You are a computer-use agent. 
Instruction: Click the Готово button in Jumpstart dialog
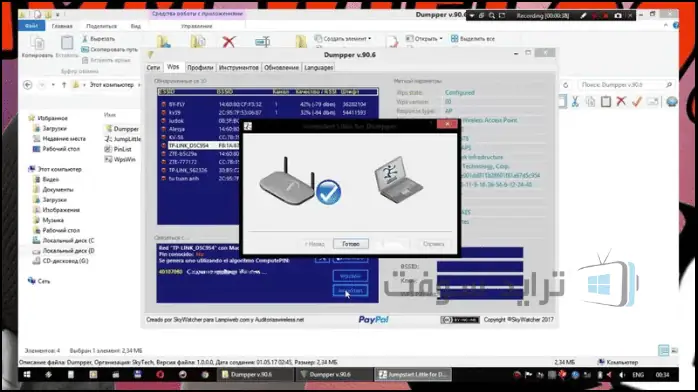click(351, 244)
